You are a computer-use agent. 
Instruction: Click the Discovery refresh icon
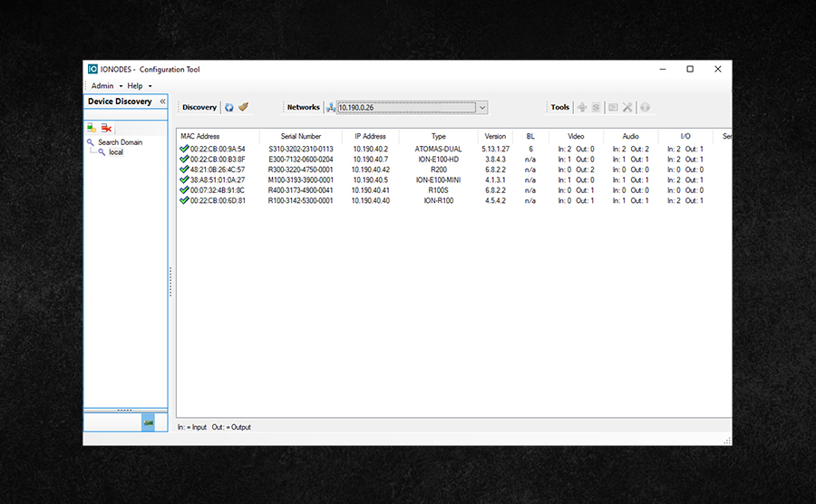pyautogui.click(x=229, y=107)
